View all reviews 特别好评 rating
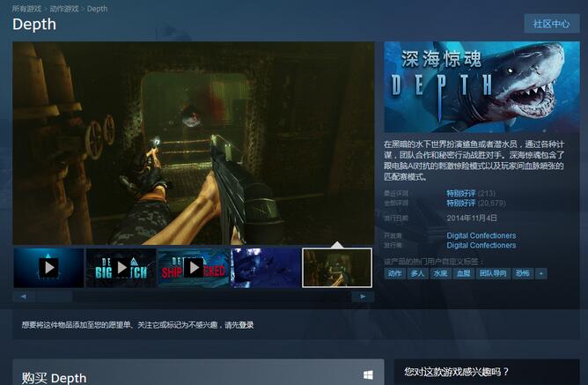 459,203
